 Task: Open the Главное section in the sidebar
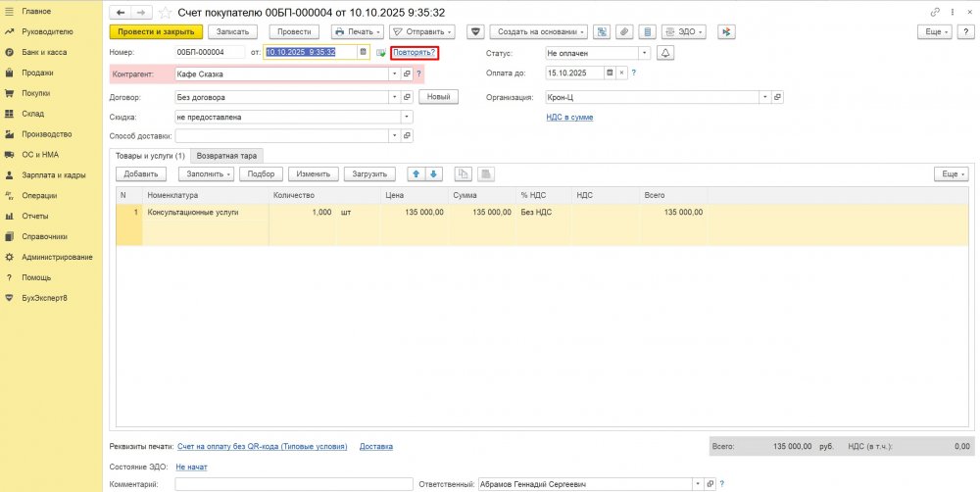point(36,11)
